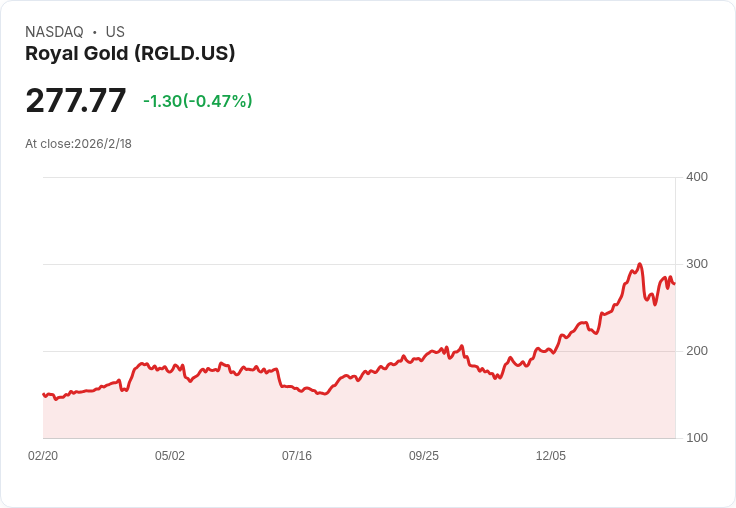Click the price line peak near 300

(x=640, y=264)
